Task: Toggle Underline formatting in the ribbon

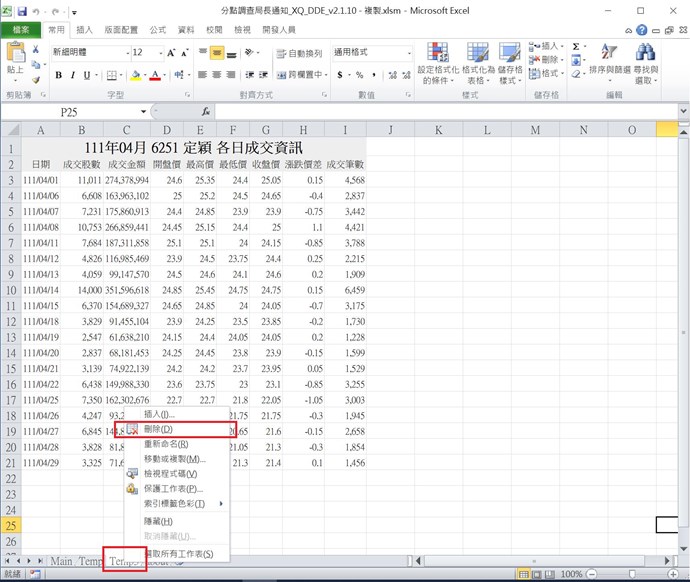Action: tap(87, 75)
